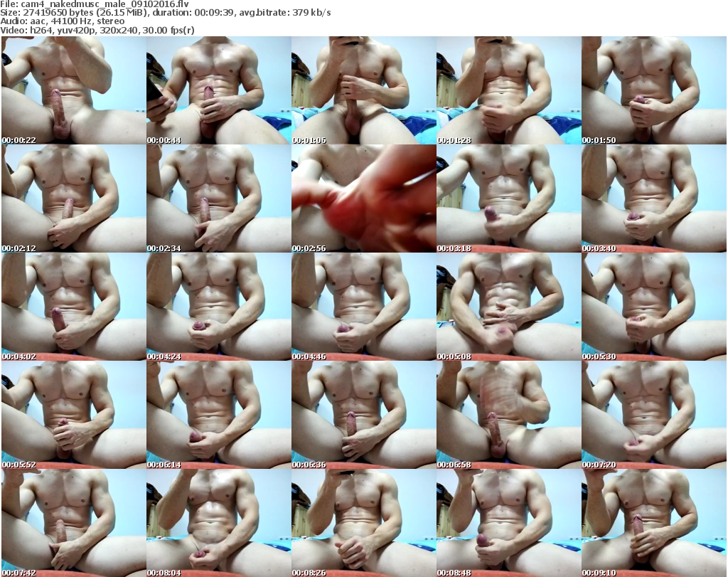Pick the frame stamped 00:04:46

click(363, 307)
